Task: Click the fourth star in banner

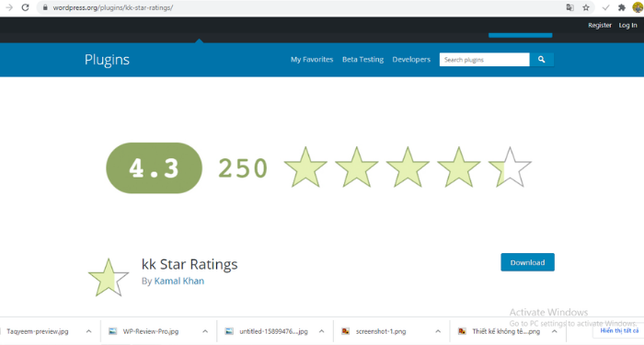Action: click(458, 167)
